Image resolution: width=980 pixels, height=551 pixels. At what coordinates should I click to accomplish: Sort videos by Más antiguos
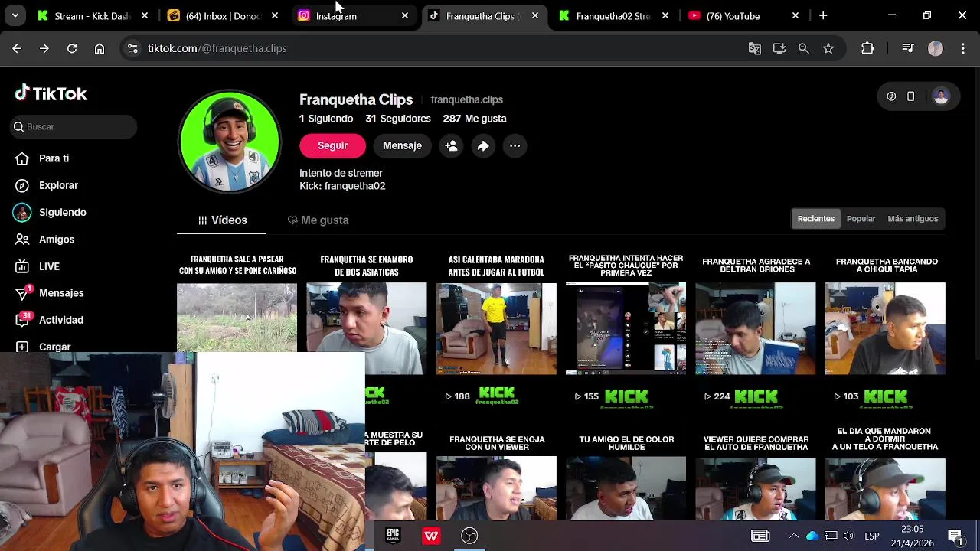click(x=913, y=219)
